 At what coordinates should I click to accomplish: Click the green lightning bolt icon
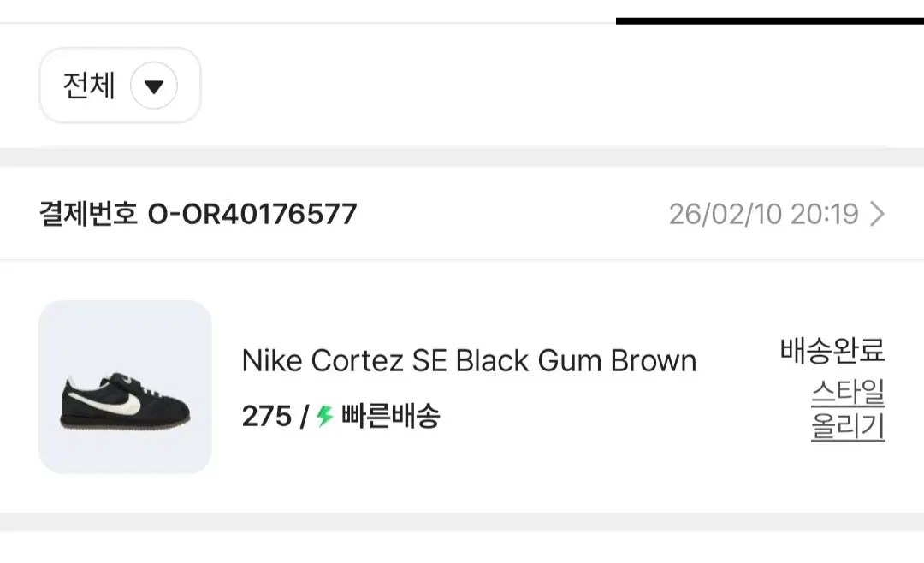tap(325, 416)
